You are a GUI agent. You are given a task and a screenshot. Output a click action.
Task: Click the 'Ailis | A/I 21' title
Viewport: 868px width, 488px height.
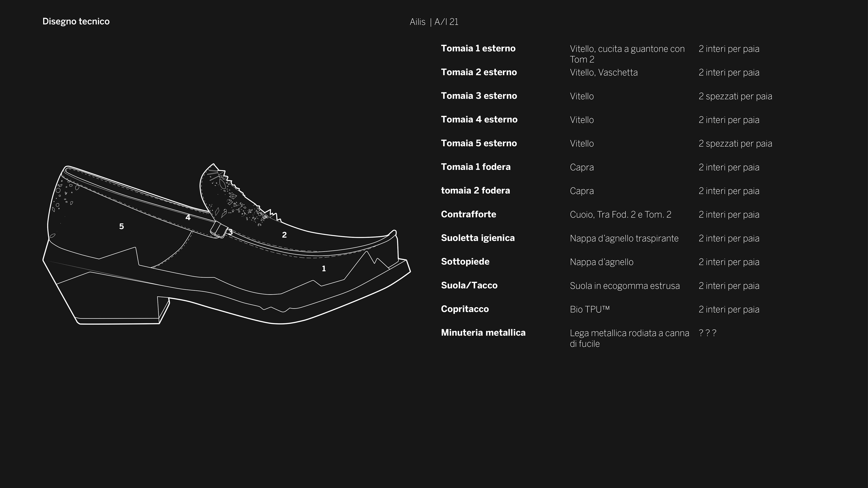point(434,22)
